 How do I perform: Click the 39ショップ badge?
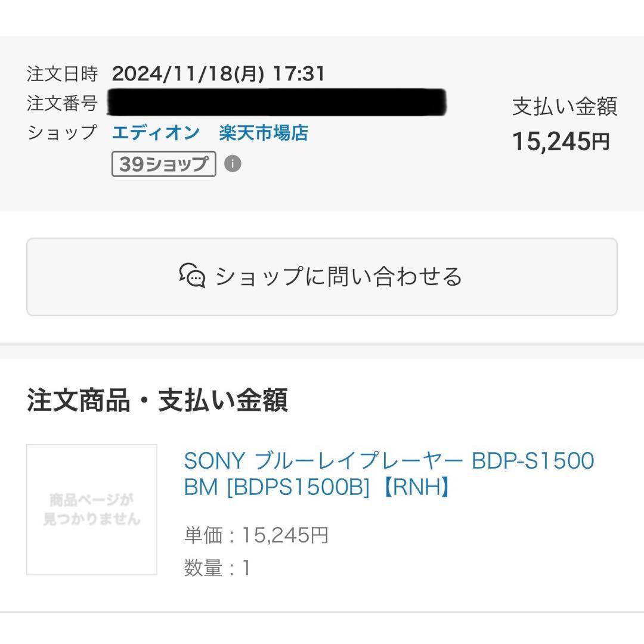tap(162, 165)
